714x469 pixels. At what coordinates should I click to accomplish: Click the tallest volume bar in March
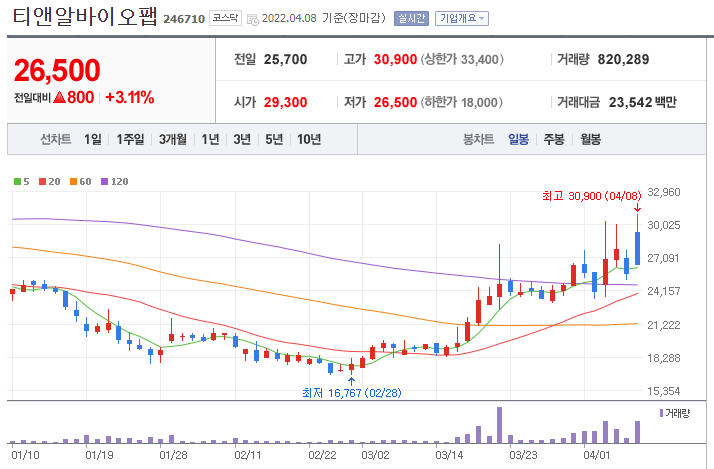point(500,425)
